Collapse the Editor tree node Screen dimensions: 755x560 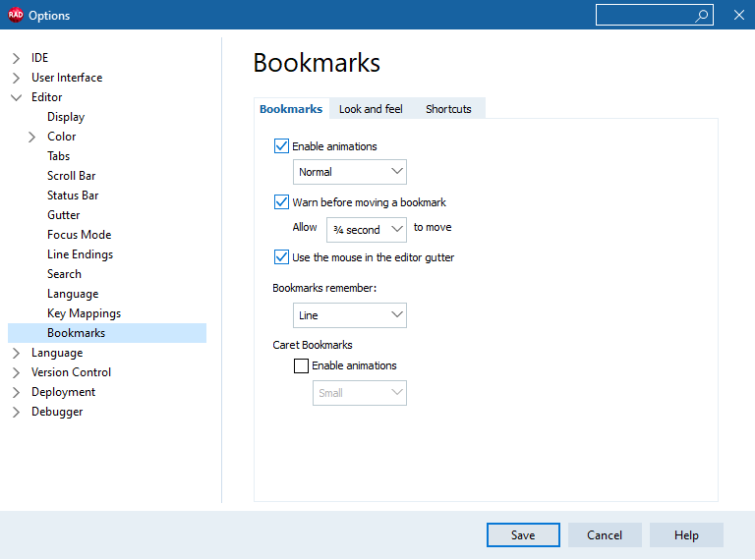pyautogui.click(x=16, y=97)
